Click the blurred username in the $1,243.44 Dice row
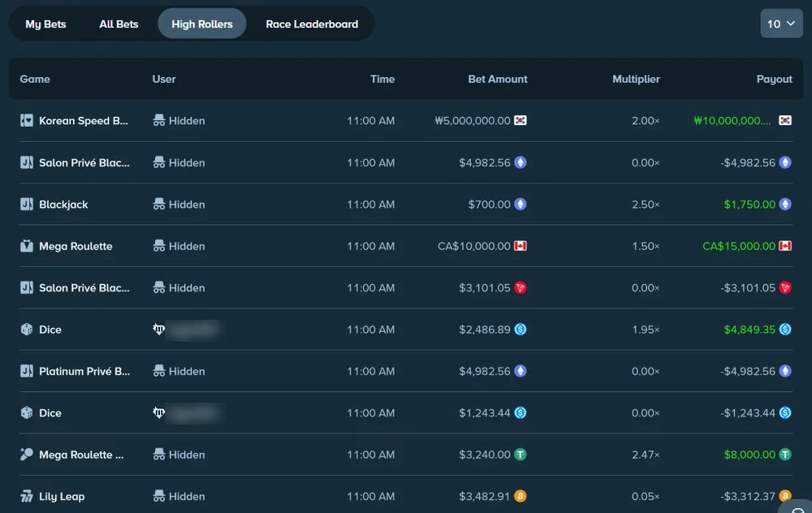 pyautogui.click(x=193, y=413)
